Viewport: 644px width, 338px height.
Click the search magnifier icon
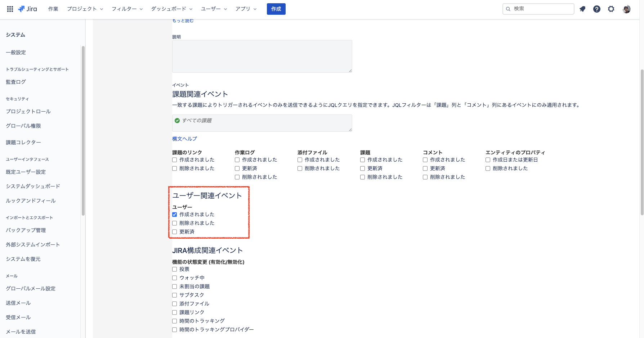pyautogui.click(x=508, y=9)
